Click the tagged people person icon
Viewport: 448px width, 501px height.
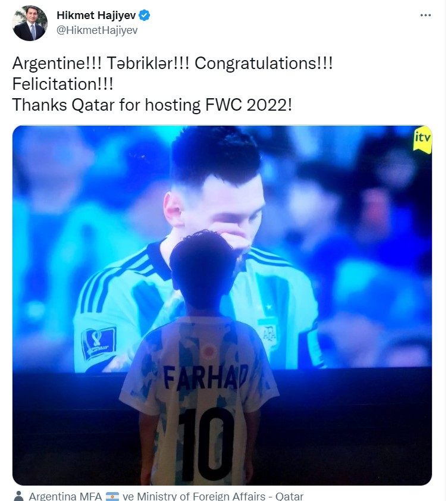(19, 496)
